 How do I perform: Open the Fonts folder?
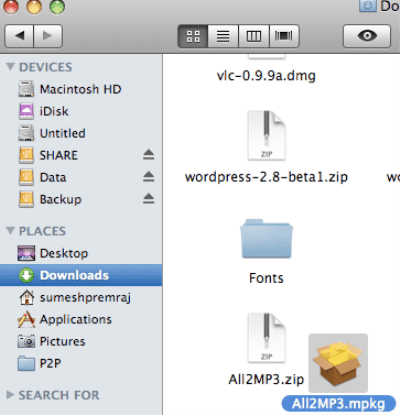pyautogui.click(x=266, y=251)
